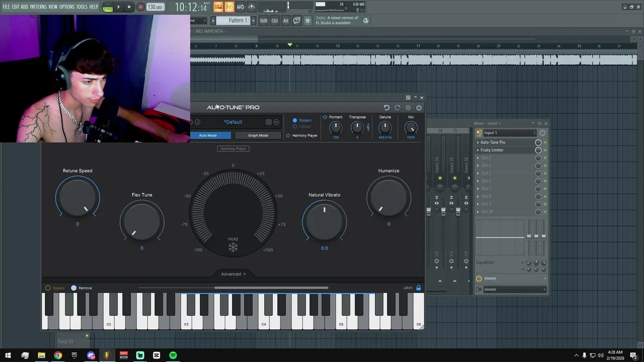The height and width of the screenshot is (362, 644).
Task: Open the Slot 3 effect menu
Action: 478,158
